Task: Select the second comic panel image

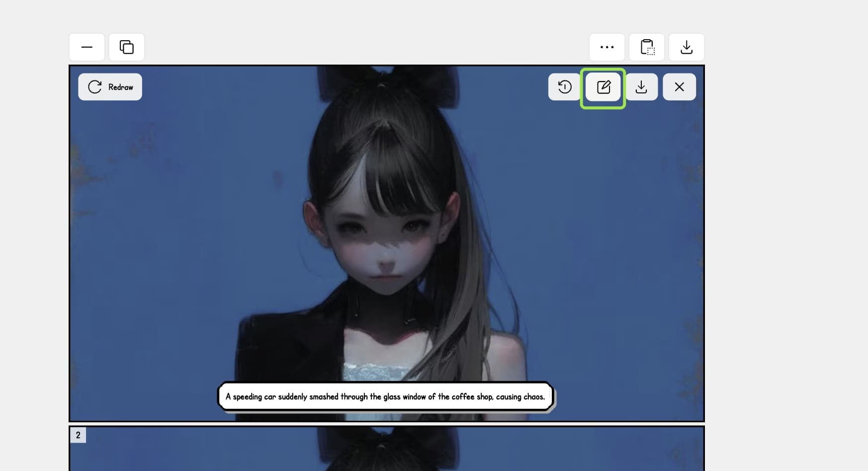Action: pyautogui.click(x=387, y=449)
